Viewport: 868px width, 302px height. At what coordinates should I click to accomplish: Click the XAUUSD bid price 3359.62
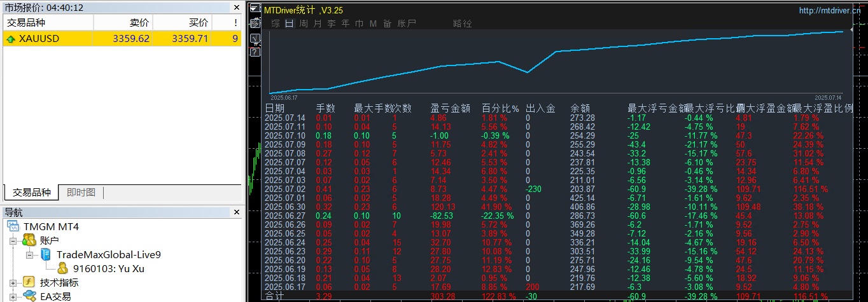(x=131, y=39)
